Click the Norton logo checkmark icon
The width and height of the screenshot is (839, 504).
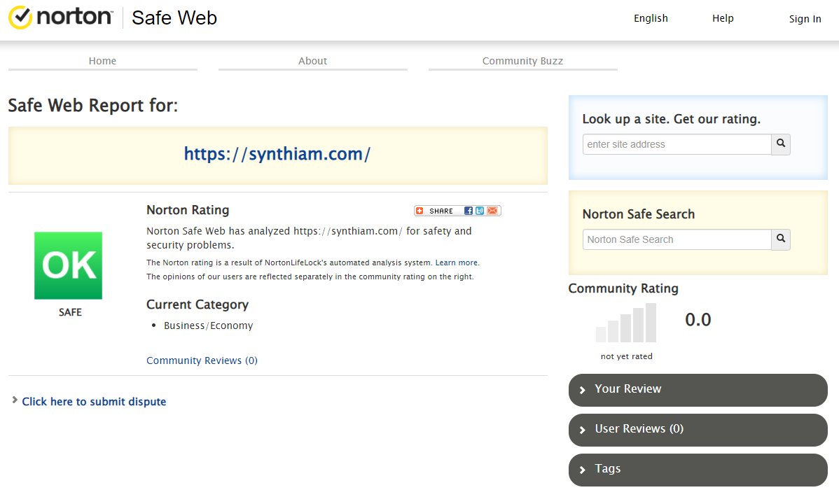pyautogui.click(x=20, y=17)
